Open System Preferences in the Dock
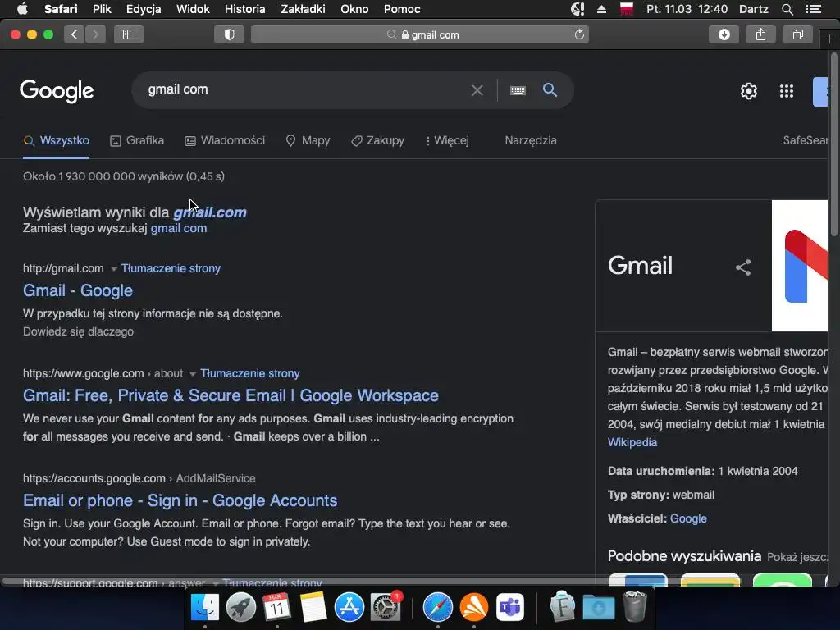 click(x=386, y=608)
